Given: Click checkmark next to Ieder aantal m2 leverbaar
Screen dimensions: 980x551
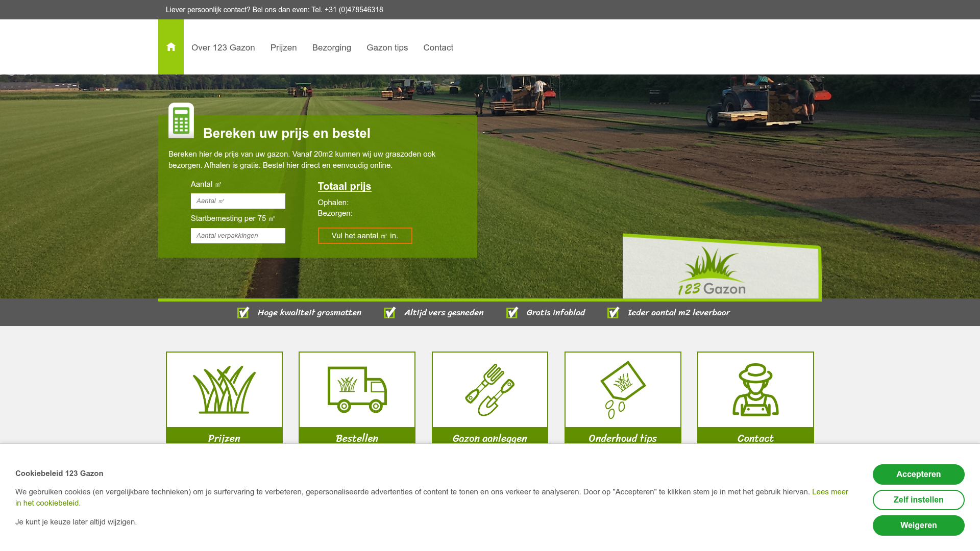Looking at the screenshot, I should [x=614, y=312].
